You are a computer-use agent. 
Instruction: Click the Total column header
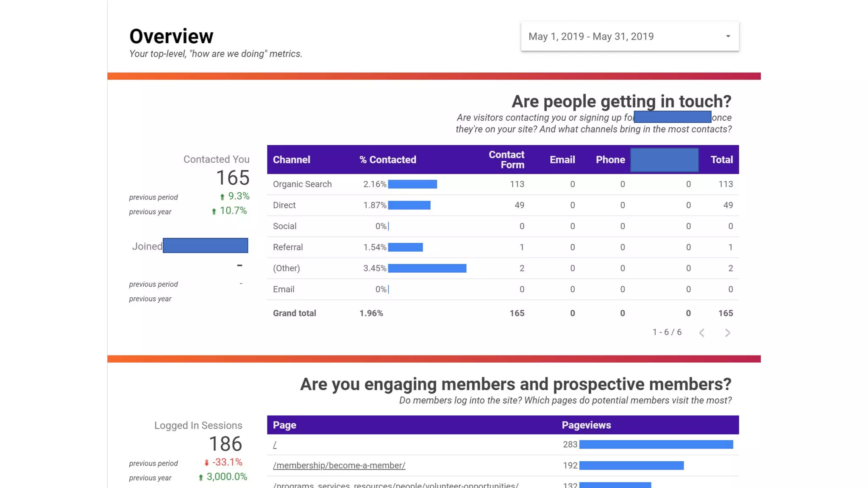[721, 160]
